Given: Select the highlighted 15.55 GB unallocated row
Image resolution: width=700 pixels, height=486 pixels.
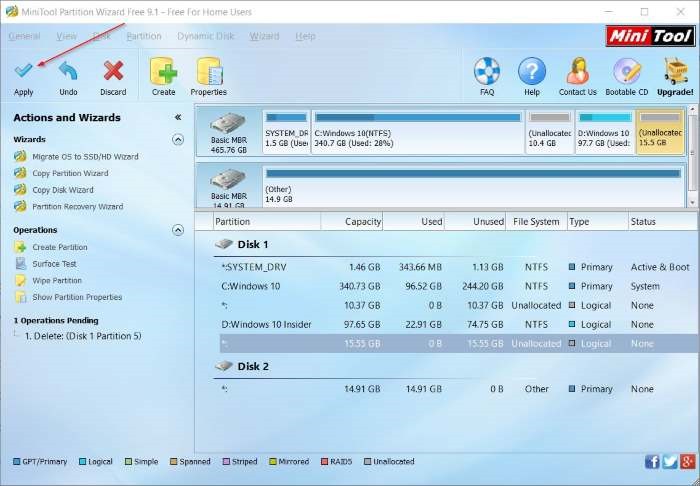Looking at the screenshot, I should (x=458, y=344).
